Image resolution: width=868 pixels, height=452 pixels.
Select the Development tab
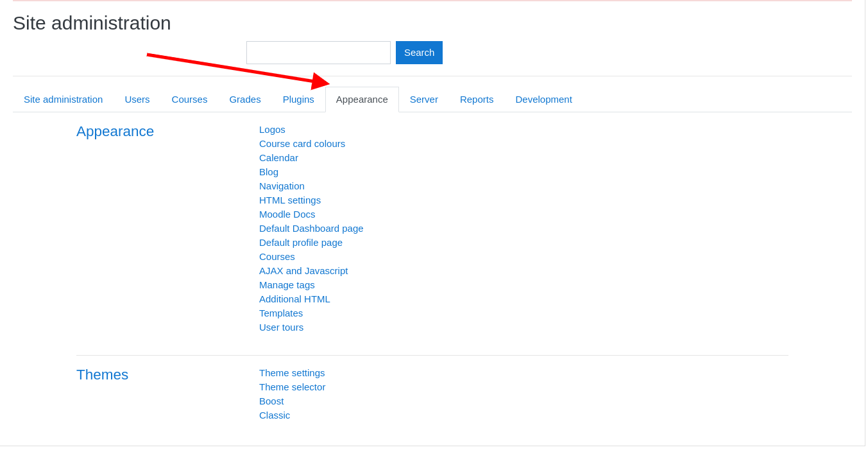(543, 99)
